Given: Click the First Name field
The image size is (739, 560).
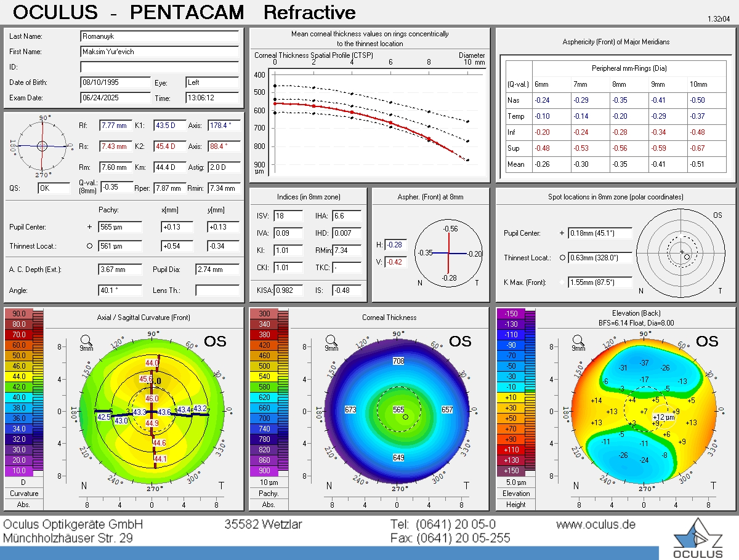Looking at the screenshot, I should pyautogui.click(x=160, y=52).
